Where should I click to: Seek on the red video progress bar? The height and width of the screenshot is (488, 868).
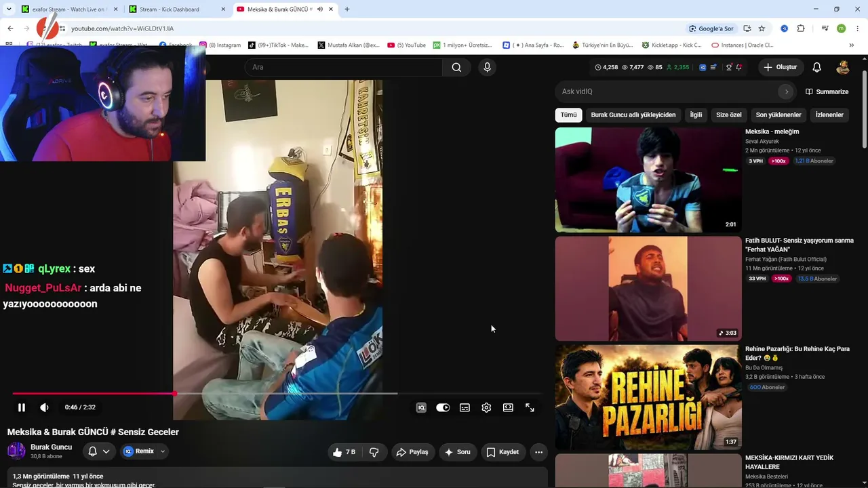point(277,393)
